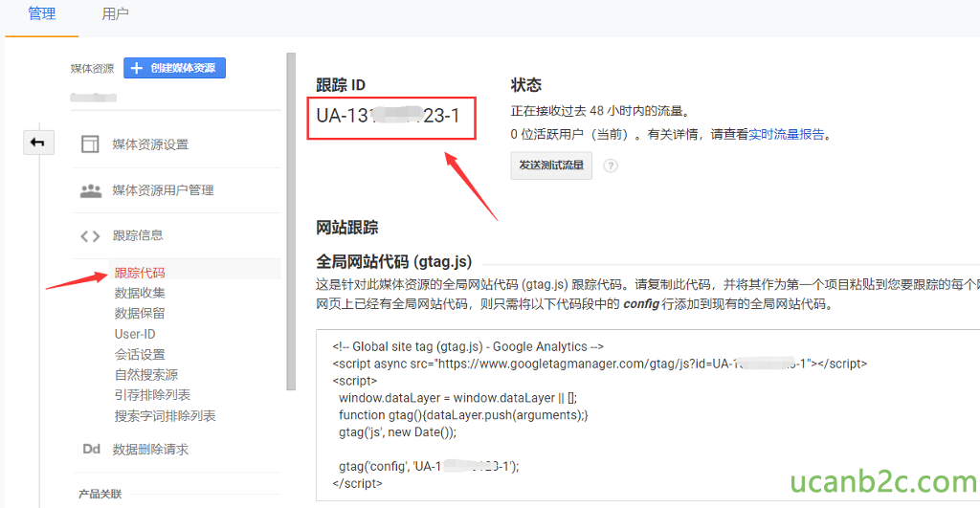Select 自然搜索源 submenu item

tap(146, 375)
